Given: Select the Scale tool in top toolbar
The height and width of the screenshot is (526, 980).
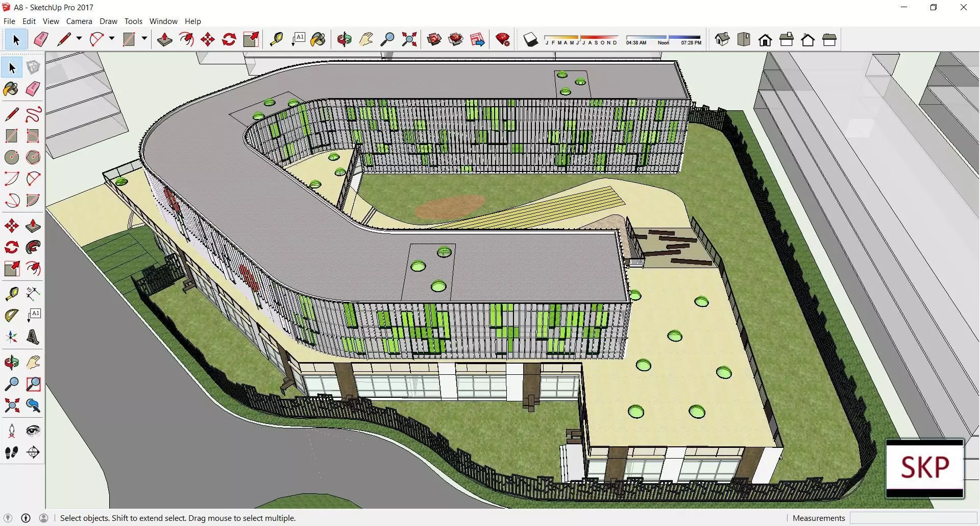Looking at the screenshot, I should pyautogui.click(x=251, y=39).
